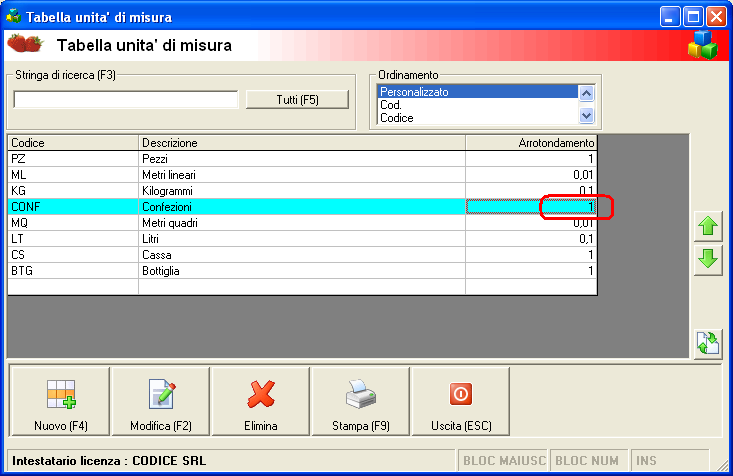
Task: Select Cod. in the Ordinamento list
Action: 477,105
